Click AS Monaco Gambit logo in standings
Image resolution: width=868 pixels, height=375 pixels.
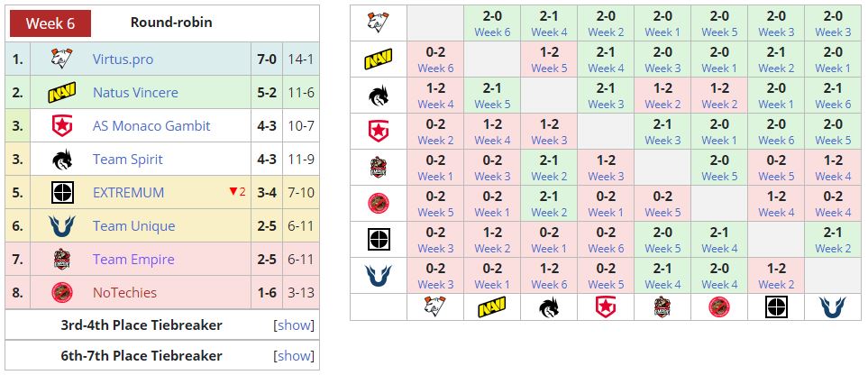tap(62, 126)
